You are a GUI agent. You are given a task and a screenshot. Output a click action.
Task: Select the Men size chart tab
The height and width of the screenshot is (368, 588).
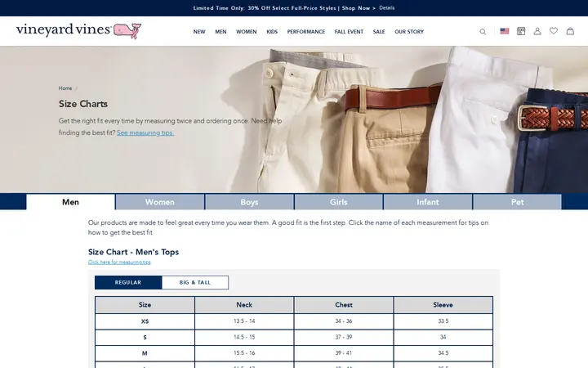coord(70,202)
